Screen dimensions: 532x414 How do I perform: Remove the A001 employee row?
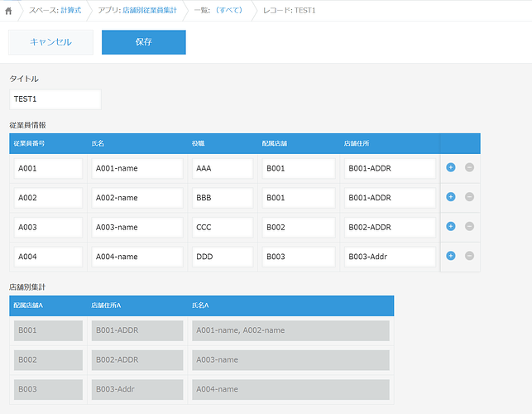[469, 167]
